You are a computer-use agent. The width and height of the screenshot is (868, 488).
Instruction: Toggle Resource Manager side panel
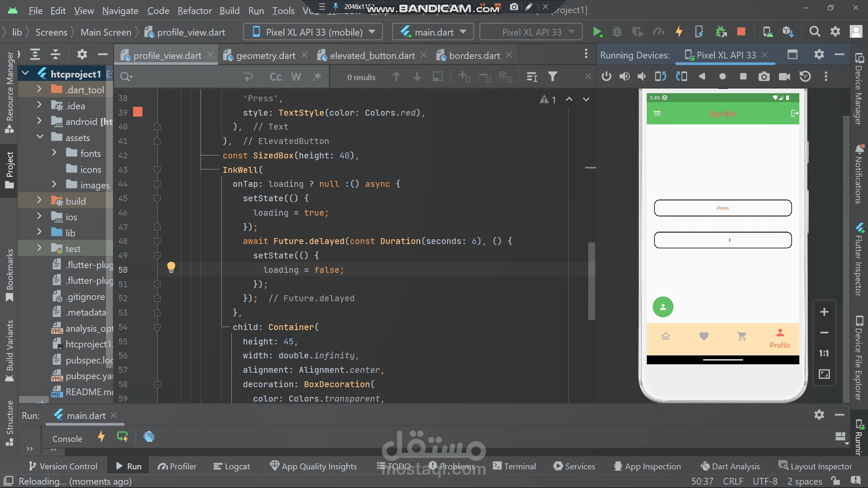[x=9, y=92]
